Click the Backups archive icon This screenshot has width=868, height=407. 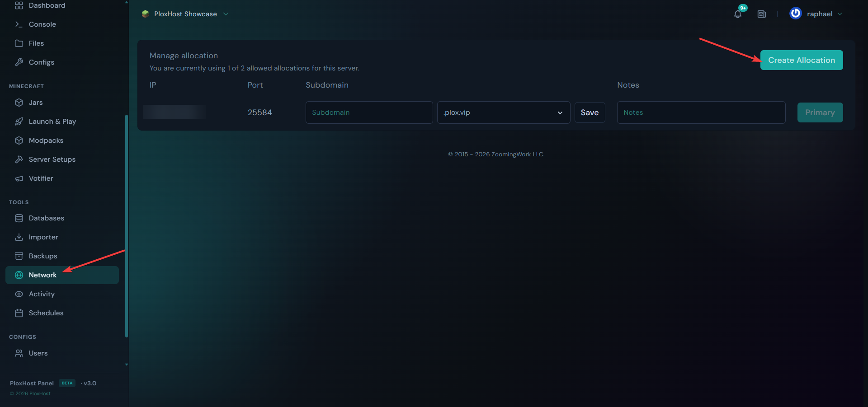(19, 256)
